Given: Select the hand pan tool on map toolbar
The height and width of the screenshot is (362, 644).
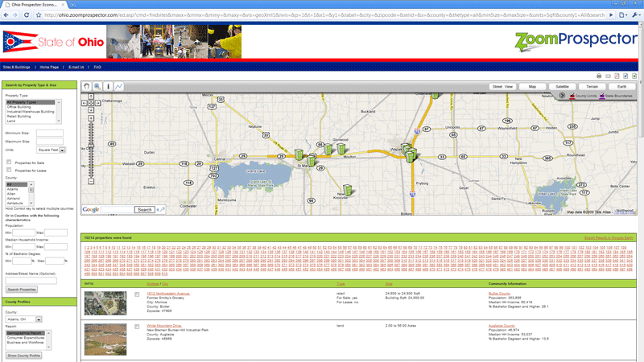Looking at the screenshot, I should pyautogui.click(x=87, y=86).
